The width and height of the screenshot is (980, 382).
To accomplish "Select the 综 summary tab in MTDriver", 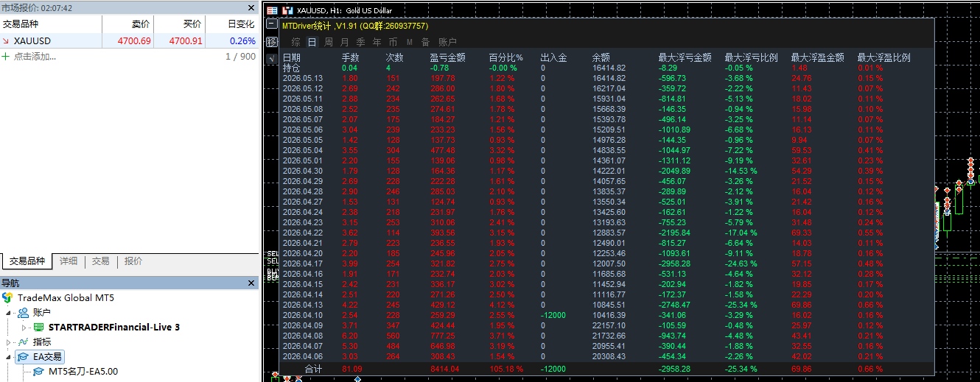I will [295, 42].
